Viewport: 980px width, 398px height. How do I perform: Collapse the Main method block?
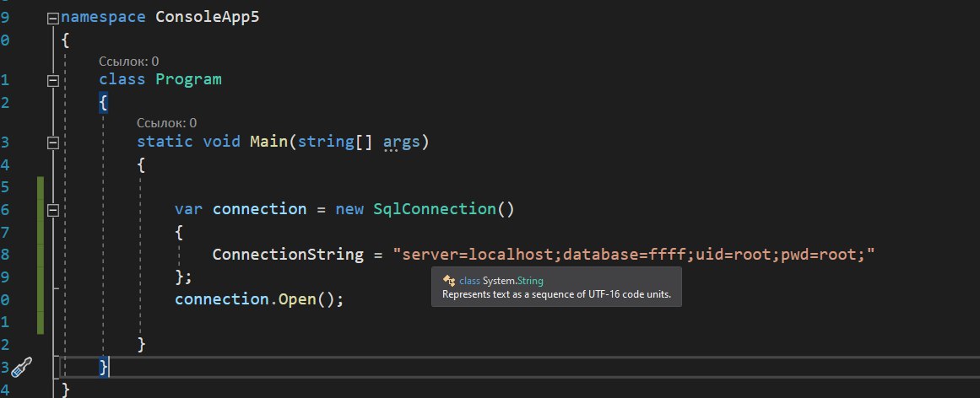pyautogui.click(x=53, y=143)
